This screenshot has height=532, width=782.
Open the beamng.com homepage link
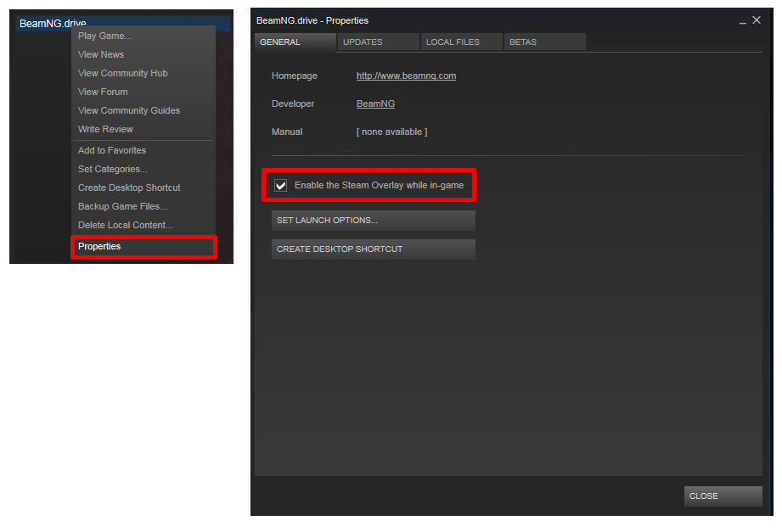click(406, 76)
